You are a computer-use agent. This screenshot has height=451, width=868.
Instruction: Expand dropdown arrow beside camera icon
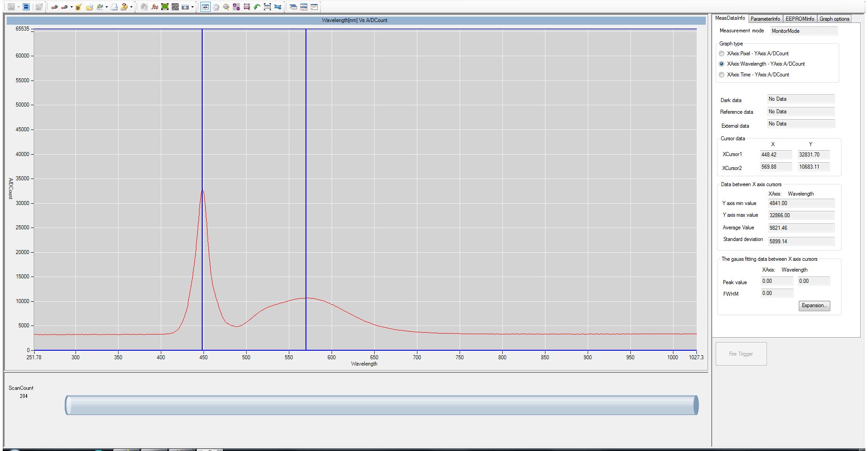[192, 7]
